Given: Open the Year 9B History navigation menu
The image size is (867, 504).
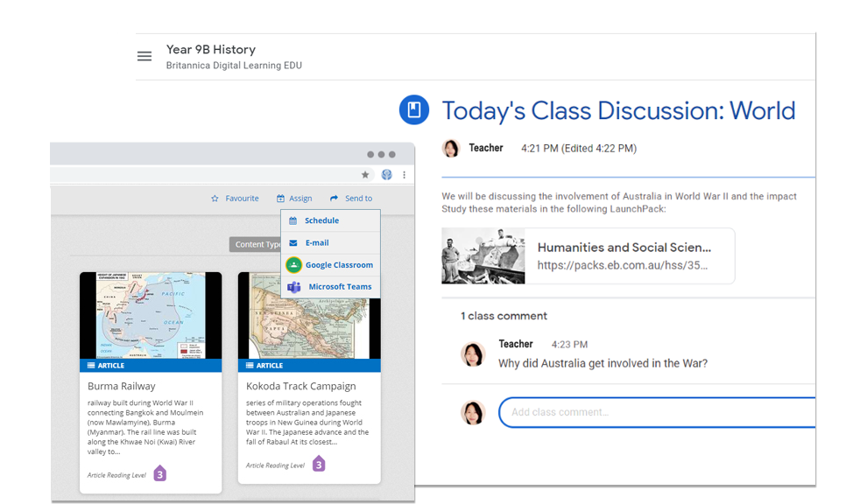Looking at the screenshot, I should pos(144,56).
